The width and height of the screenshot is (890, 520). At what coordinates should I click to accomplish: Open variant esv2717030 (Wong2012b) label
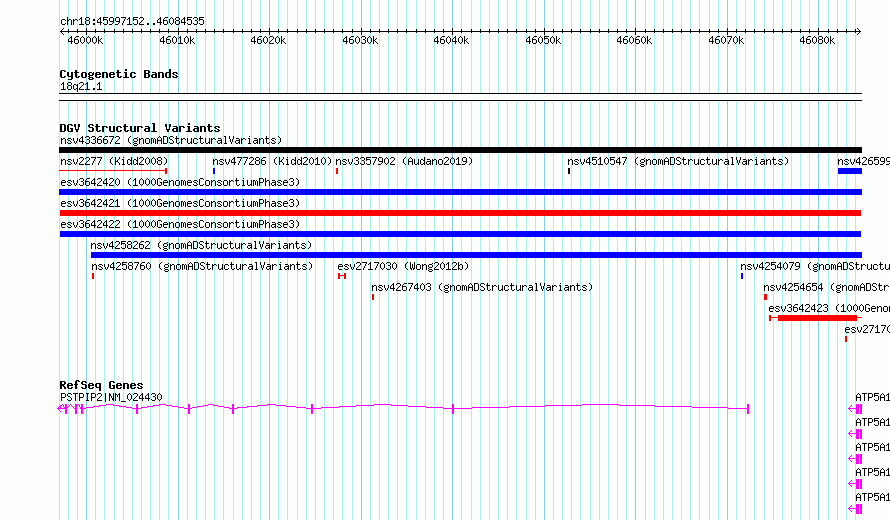click(403, 266)
